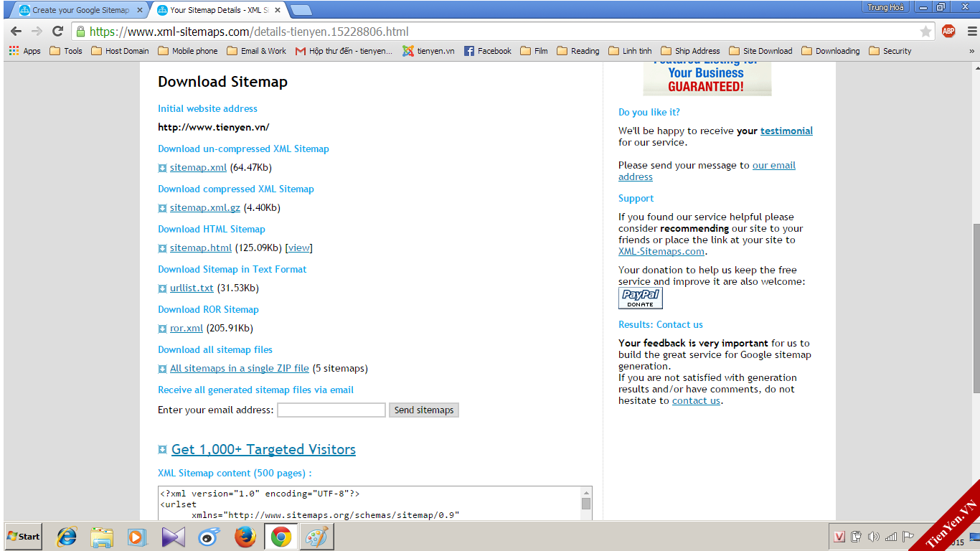Screen dimensions: 980x551
Task: Open the Tools bookmark folder
Action: (66, 51)
